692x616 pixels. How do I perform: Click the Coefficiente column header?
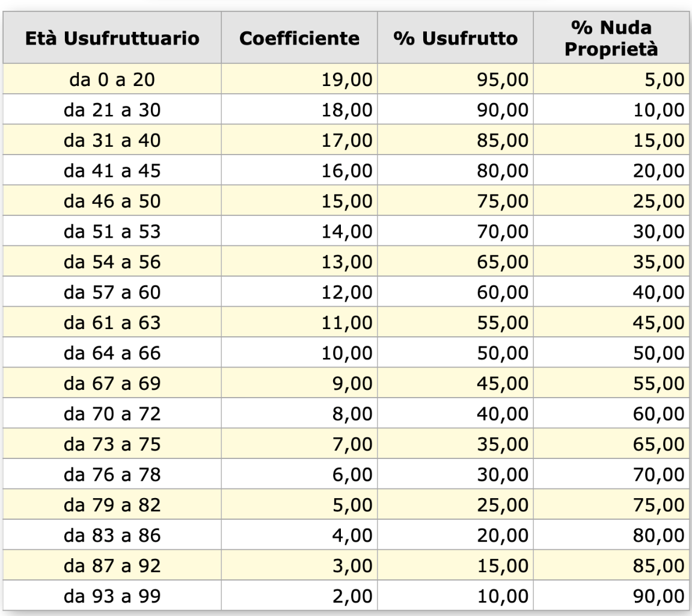[299, 37]
